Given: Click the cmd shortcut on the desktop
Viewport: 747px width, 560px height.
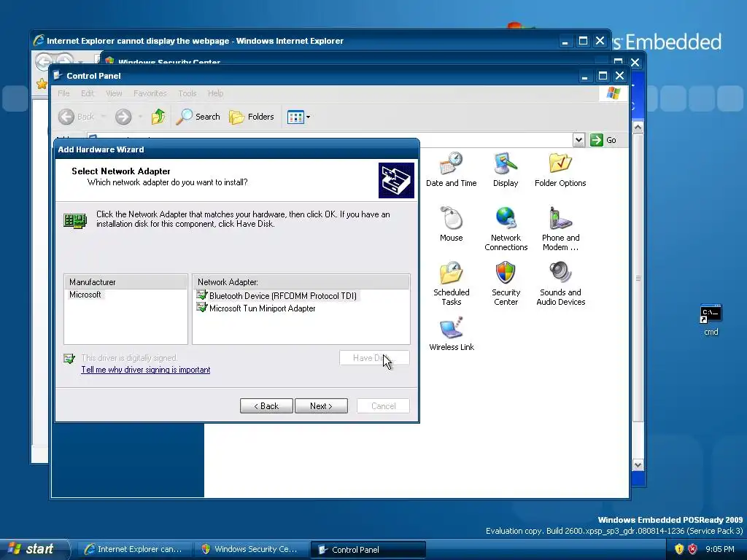Looking at the screenshot, I should tap(711, 320).
